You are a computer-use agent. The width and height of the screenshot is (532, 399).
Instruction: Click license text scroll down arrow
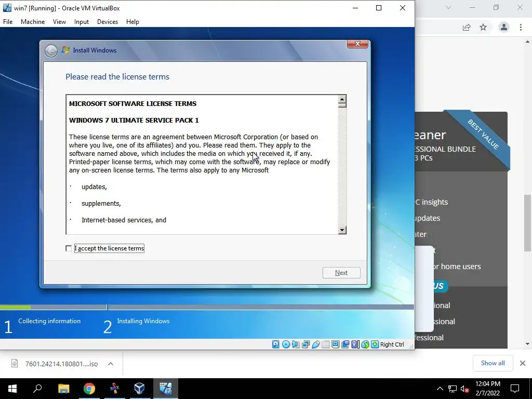342,230
